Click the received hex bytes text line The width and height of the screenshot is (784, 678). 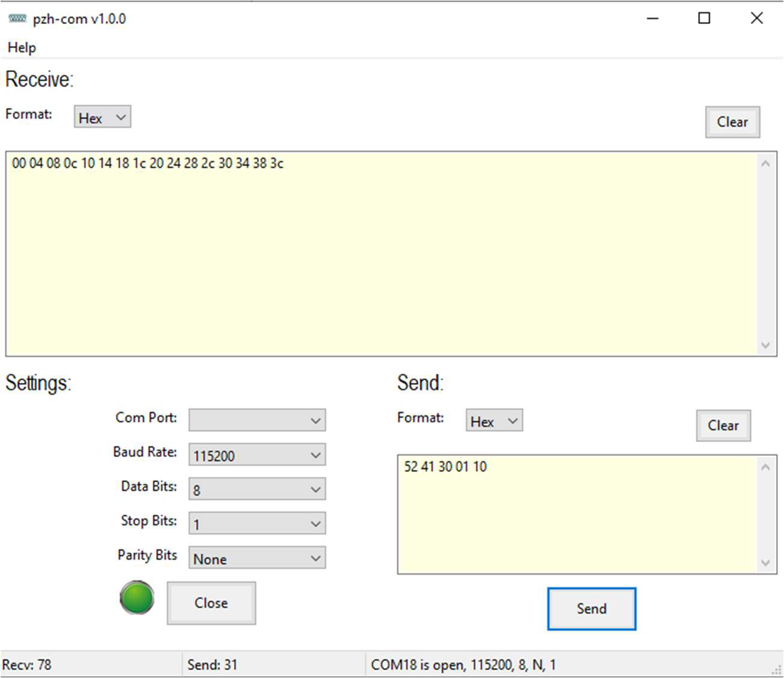click(x=148, y=163)
